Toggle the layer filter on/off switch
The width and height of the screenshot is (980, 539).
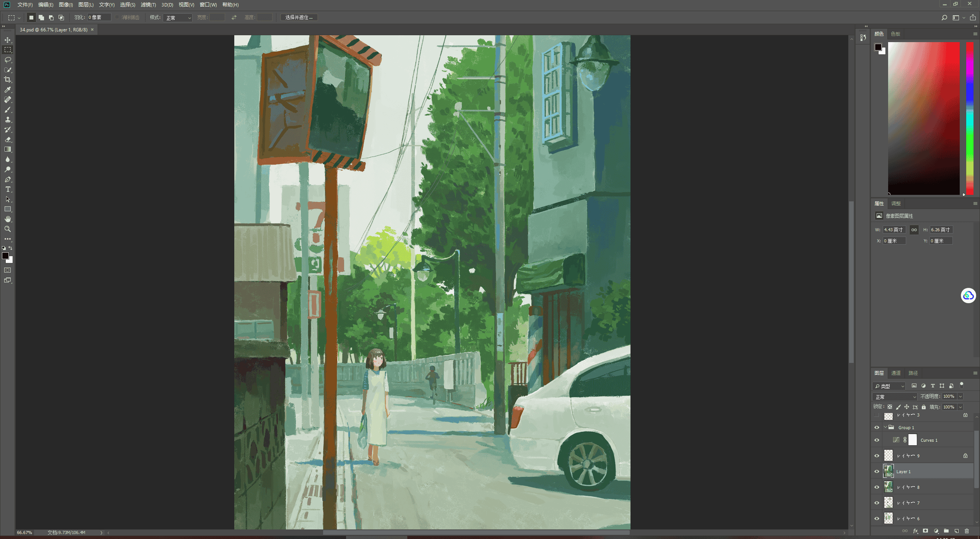coord(962,385)
